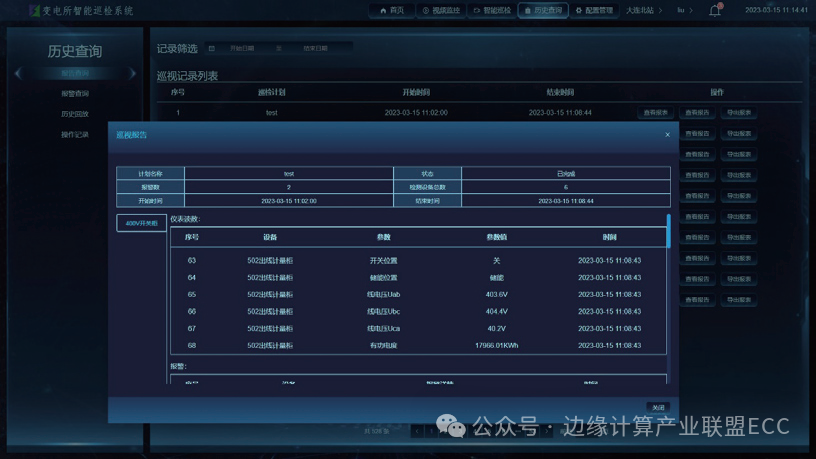Screen dimensions: 816x459
Task: Select the 400V开关柜 tab in the report
Action: tap(142, 223)
